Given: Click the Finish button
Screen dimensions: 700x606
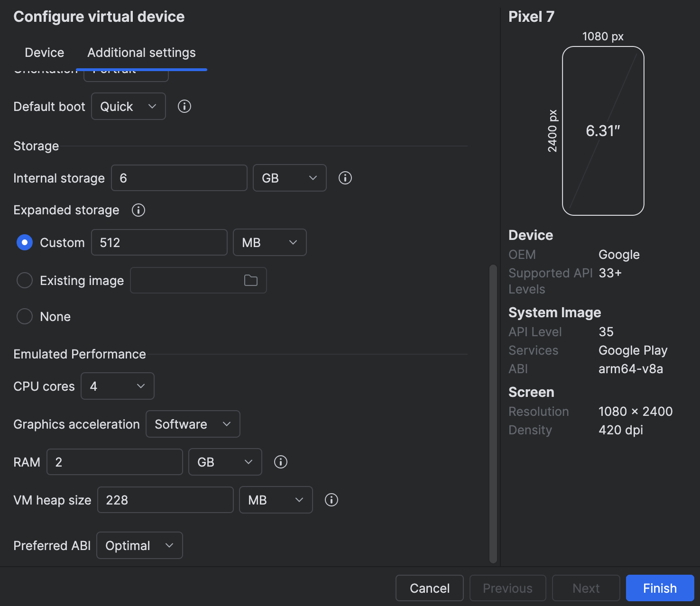Looking at the screenshot, I should (660, 588).
